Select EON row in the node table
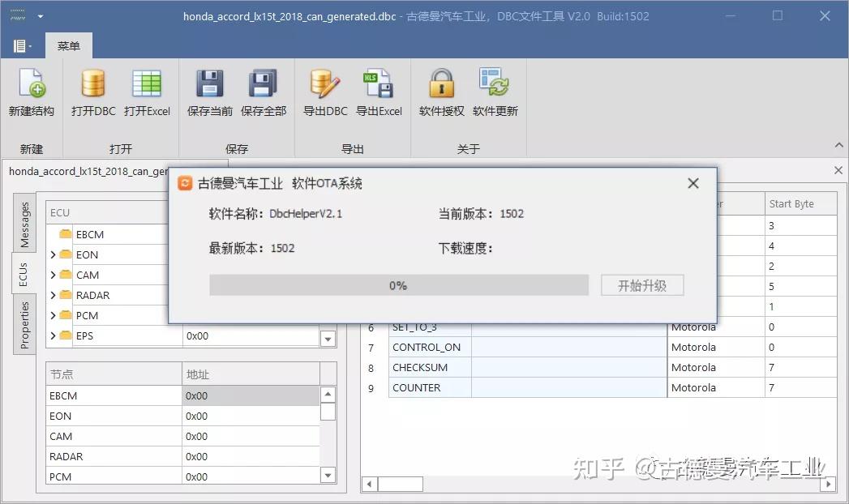The image size is (849, 504). (x=182, y=416)
